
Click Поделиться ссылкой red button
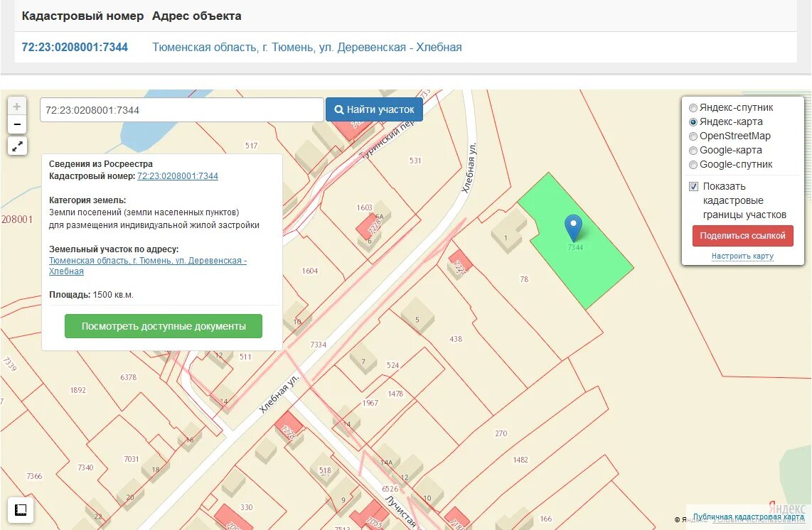tap(742, 235)
